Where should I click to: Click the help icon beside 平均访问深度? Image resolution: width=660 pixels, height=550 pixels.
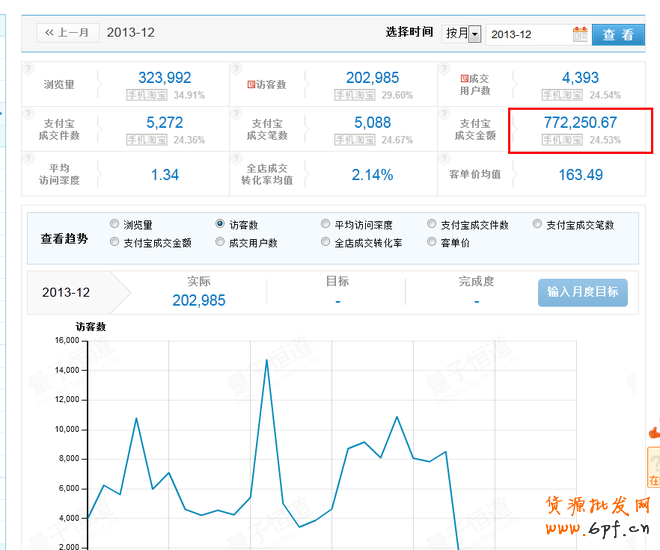tap(27, 157)
